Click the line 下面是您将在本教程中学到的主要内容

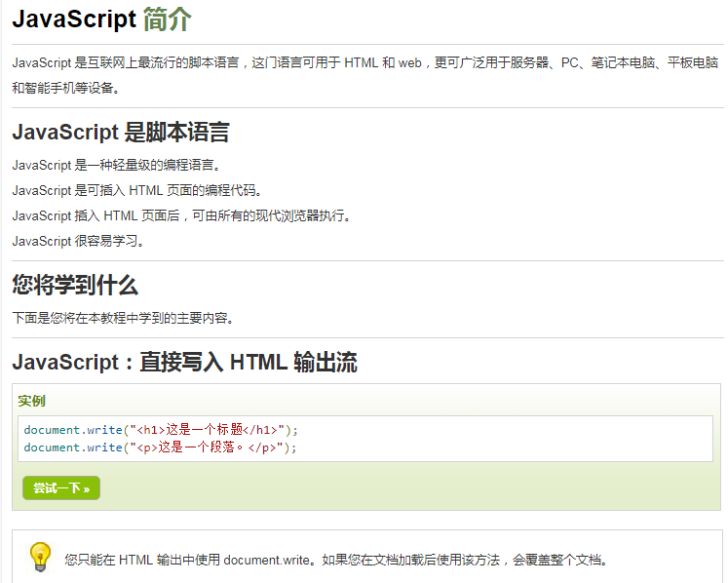(123, 318)
